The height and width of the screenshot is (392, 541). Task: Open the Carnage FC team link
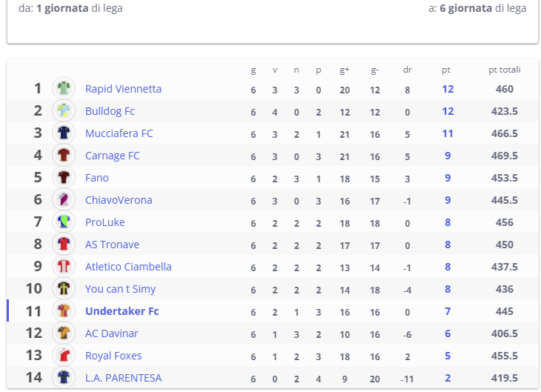[113, 156]
